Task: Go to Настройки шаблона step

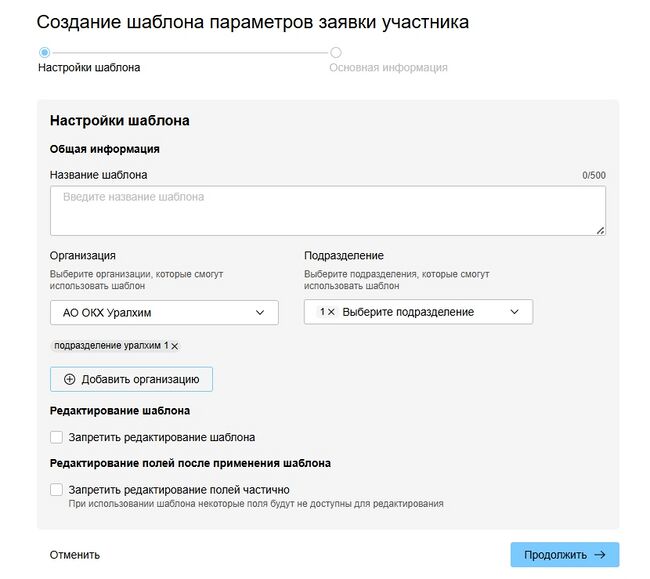Action: click(x=89, y=68)
